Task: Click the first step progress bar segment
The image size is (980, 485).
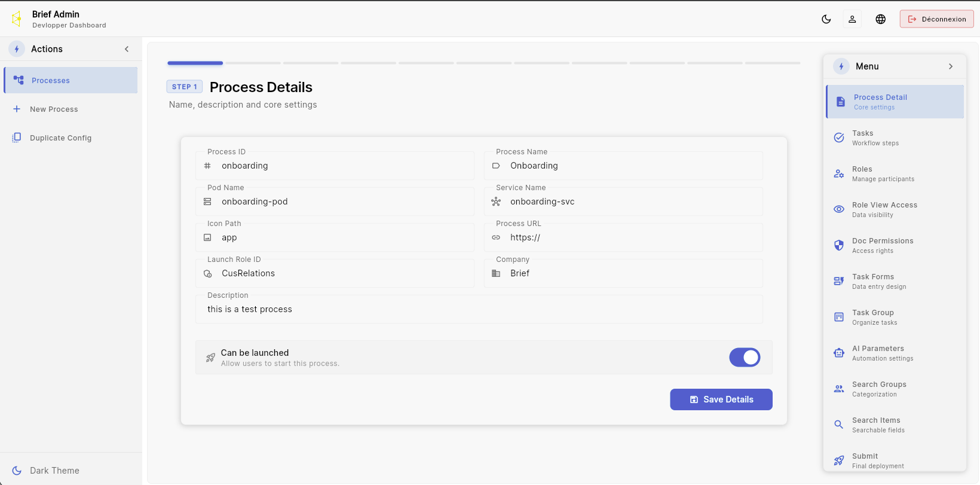Action: pyautogui.click(x=195, y=63)
